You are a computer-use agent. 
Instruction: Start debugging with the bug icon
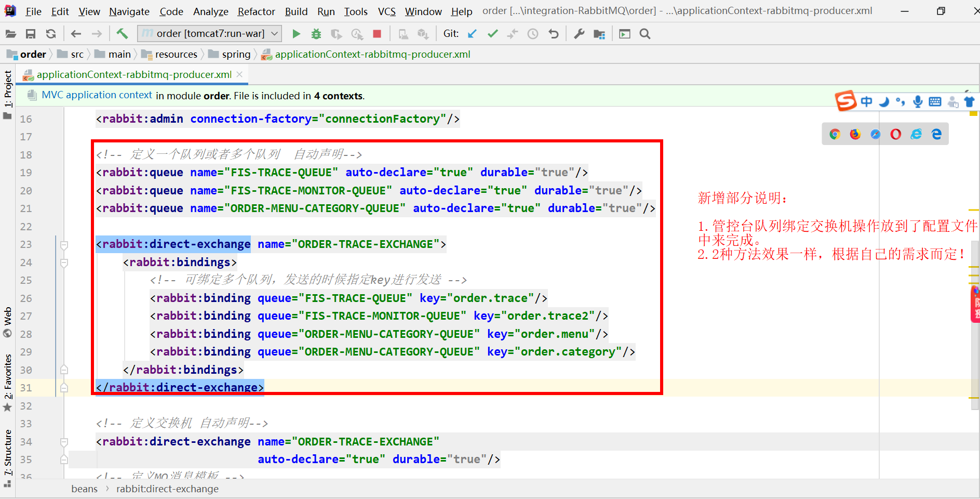tap(316, 34)
